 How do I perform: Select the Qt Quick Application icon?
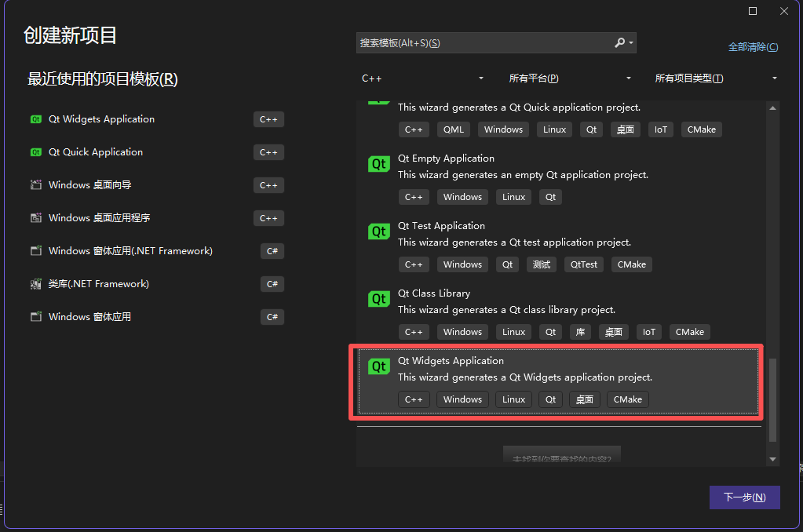click(35, 152)
